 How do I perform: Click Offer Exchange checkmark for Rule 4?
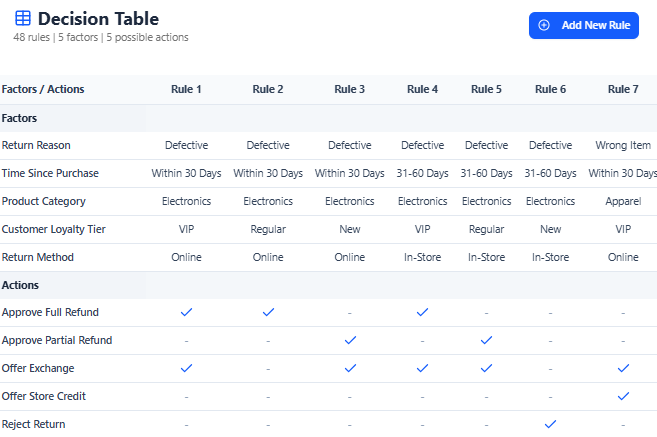coord(422,368)
